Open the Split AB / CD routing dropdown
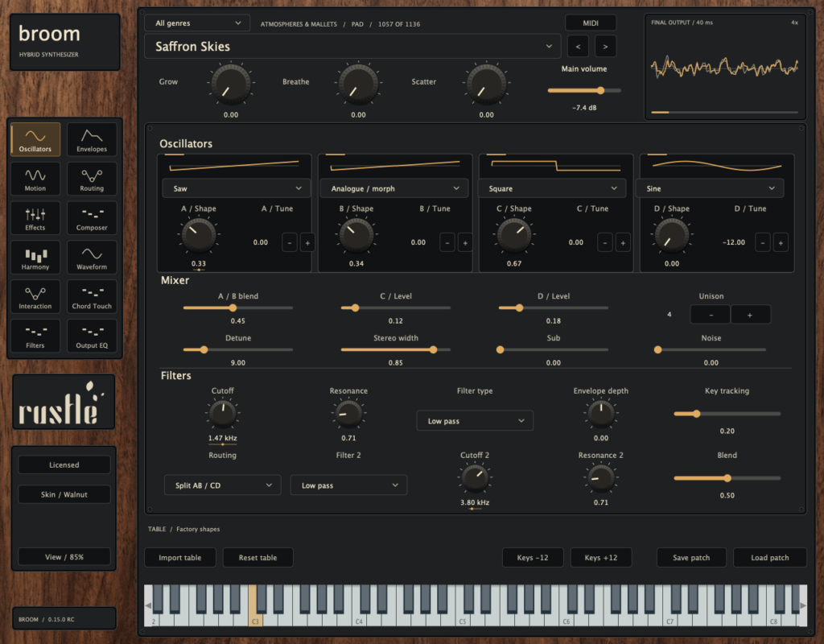This screenshot has width=824, height=644. point(223,485)
